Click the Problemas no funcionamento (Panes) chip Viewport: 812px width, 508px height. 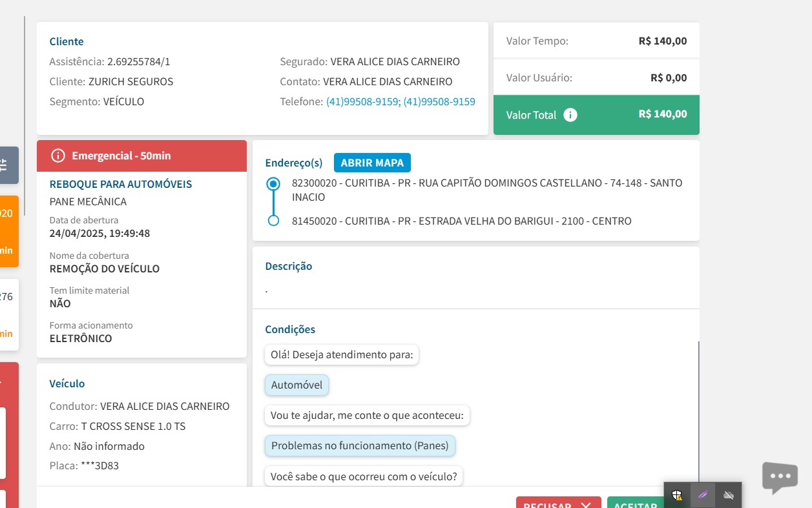click(360, 445)
